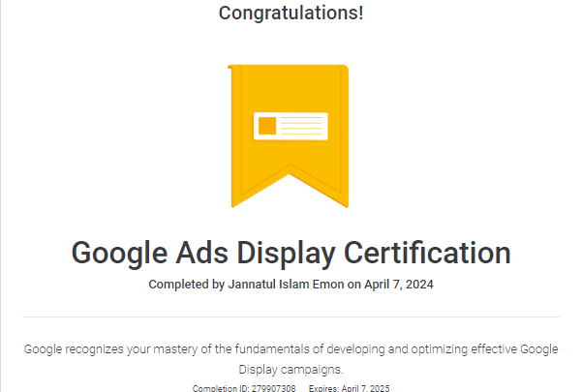Viewport: 582px width, 392px height.
Task: Click the Display campaigns text line
Action: (x=291, y=370)
